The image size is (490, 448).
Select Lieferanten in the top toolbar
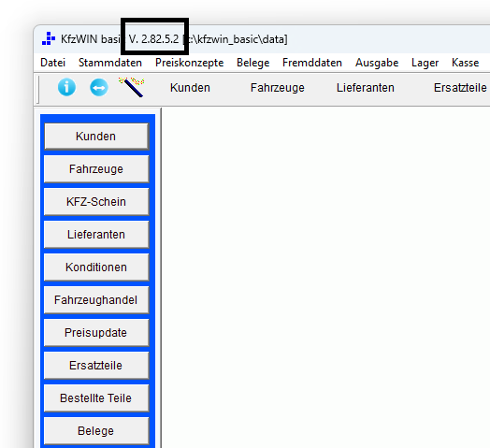point(366,88)
